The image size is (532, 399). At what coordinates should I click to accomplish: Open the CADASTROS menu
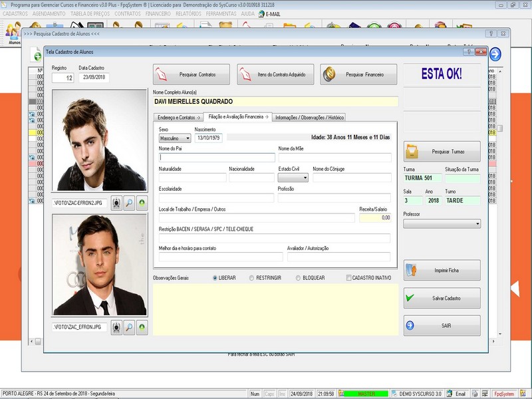pyautogui.click(x=15, y=14)
